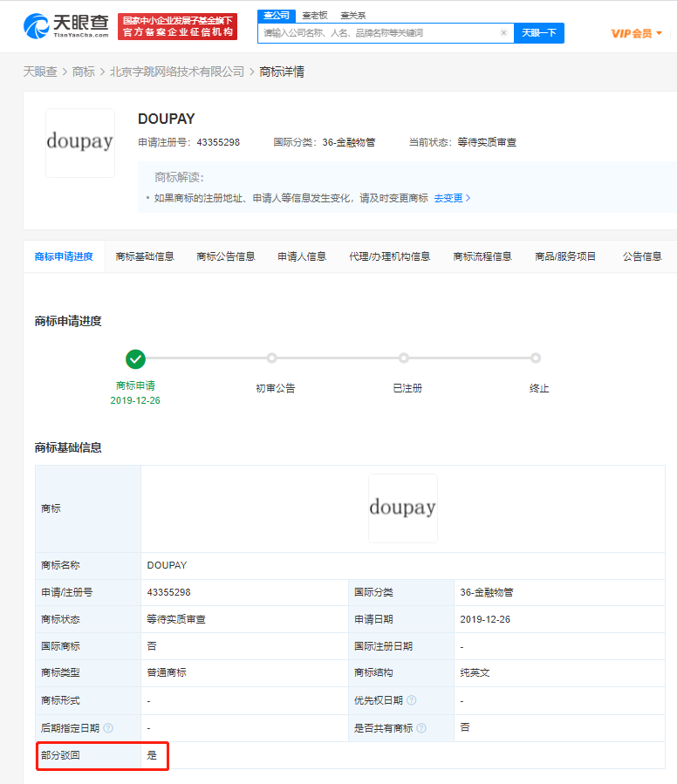Click the 商标申请进度 section heading
The image size is (677, 784).
[68, 321]
